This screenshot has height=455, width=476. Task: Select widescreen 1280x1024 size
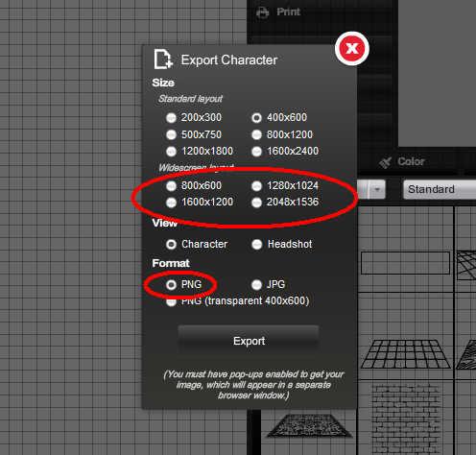[256, 185]
